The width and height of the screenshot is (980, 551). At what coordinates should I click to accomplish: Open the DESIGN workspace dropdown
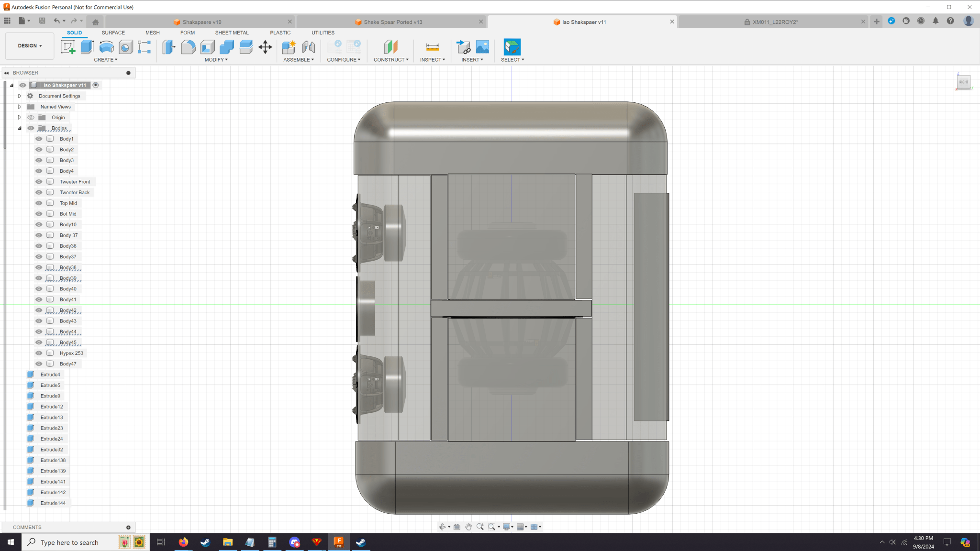tap(30, 46)
